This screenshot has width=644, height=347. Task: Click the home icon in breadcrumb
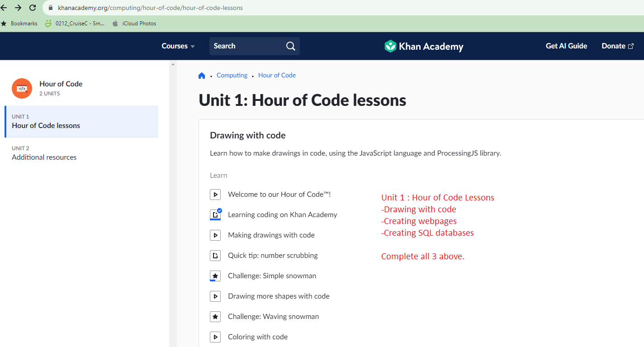202,76
